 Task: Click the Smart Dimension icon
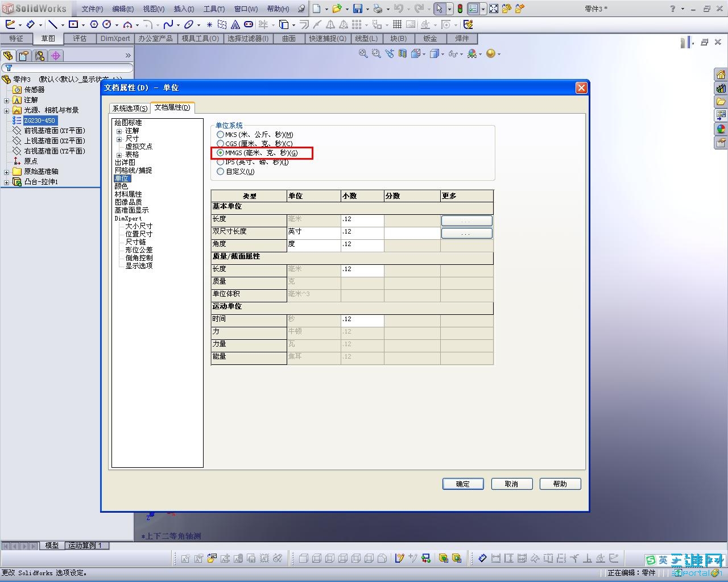[x=31, y=24]
